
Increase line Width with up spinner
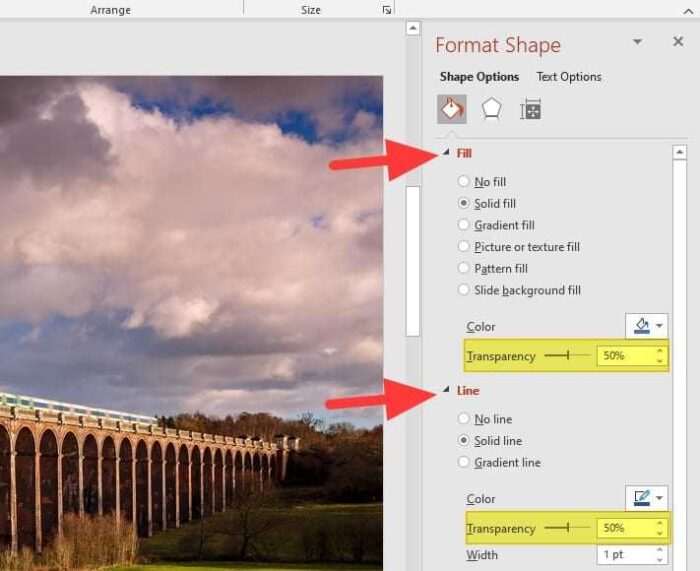[x=660, y=550]
